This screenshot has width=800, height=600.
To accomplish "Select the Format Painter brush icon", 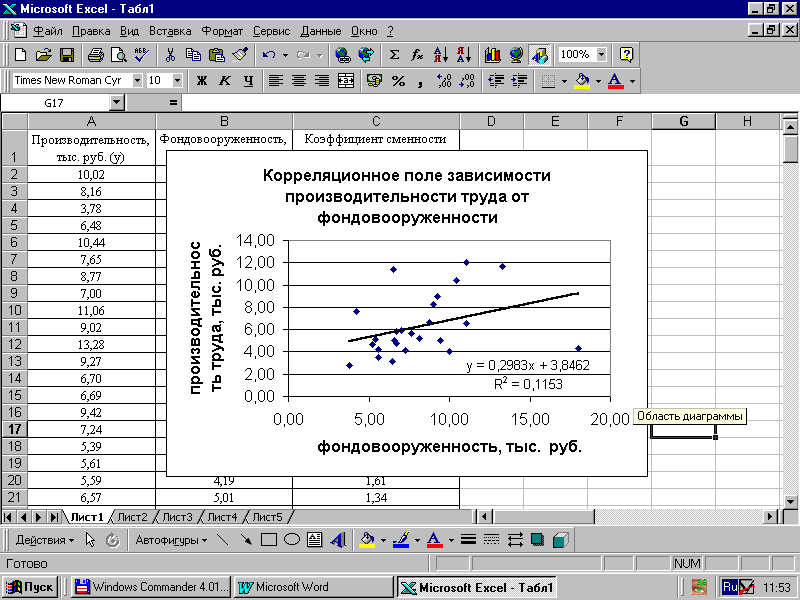I will click(x=240, y=55).
